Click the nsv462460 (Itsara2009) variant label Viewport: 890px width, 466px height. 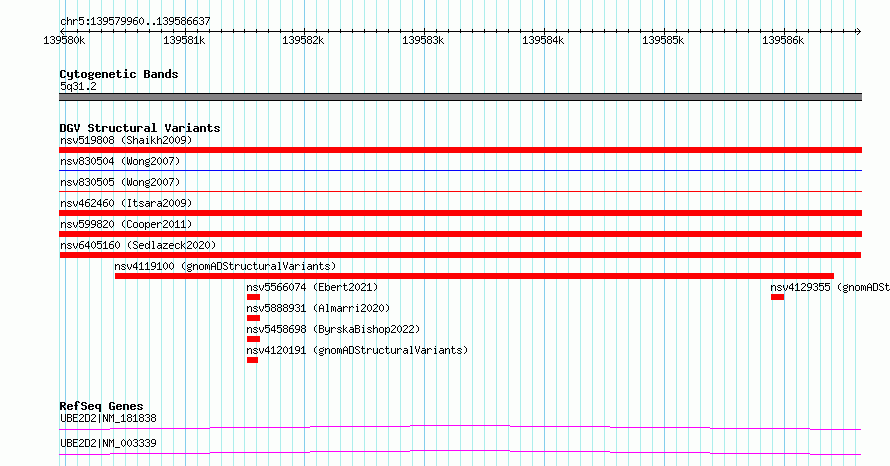[x=126, y=203]
